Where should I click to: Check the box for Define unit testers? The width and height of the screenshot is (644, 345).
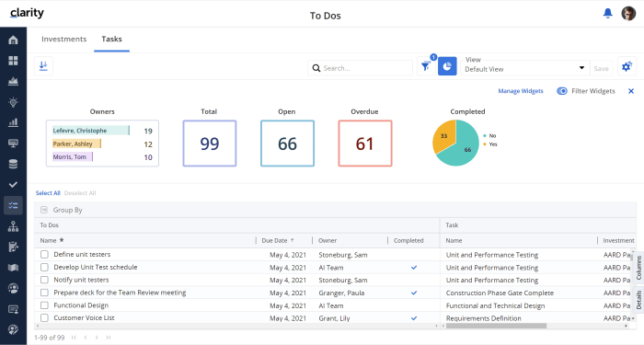click(44, 255)
